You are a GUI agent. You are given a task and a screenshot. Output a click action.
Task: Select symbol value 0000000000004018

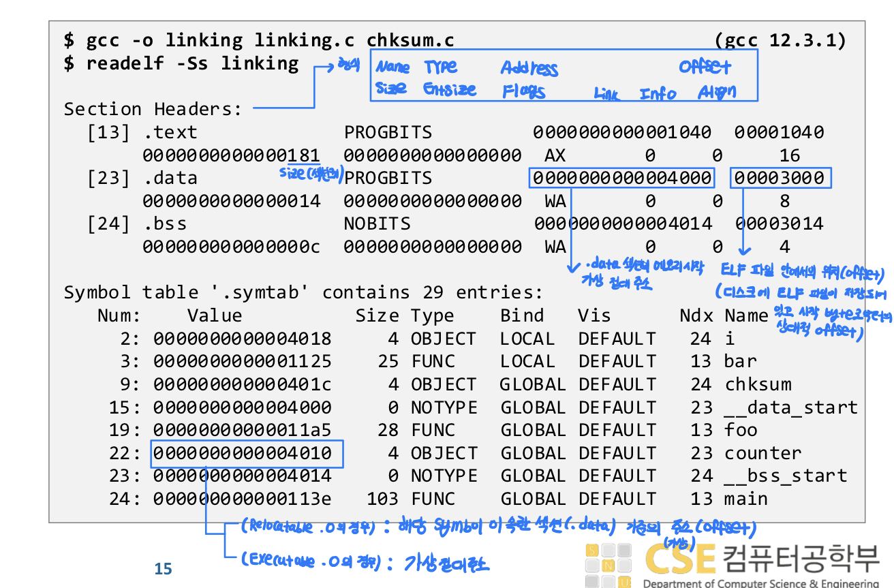pos(243,339)
